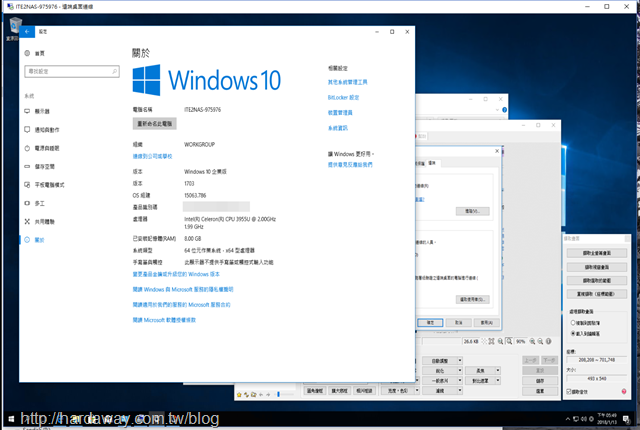
Task: Switch to the active tab in the dialog
Action: click(432, 163)
